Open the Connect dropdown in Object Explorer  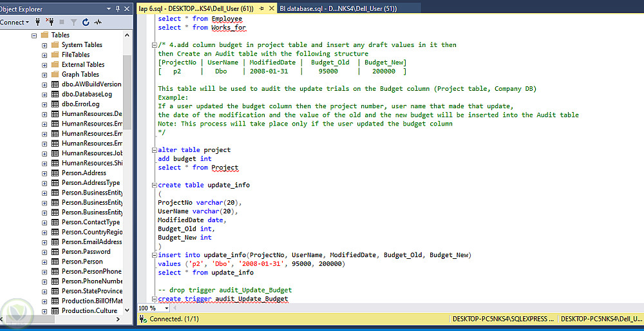pyautogui.click(x=14, y=22)
